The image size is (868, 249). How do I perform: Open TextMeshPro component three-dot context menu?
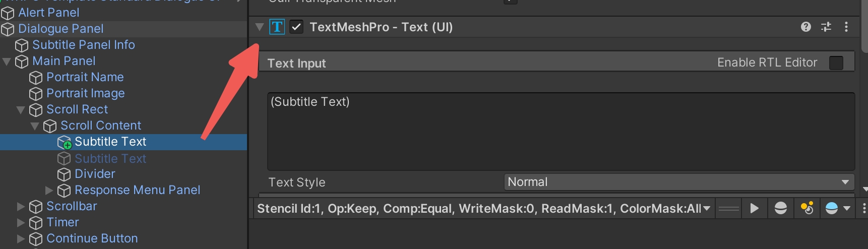pyautogui.click(x=846, y=27)
